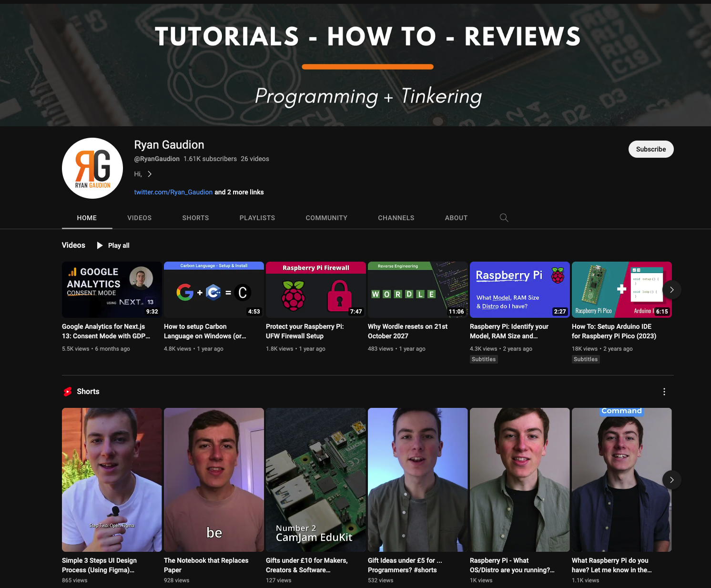Open the Google Analytics Consent Mode video thumbnail
This screenshot has width=711, height=588.
(x=112, y=290)
